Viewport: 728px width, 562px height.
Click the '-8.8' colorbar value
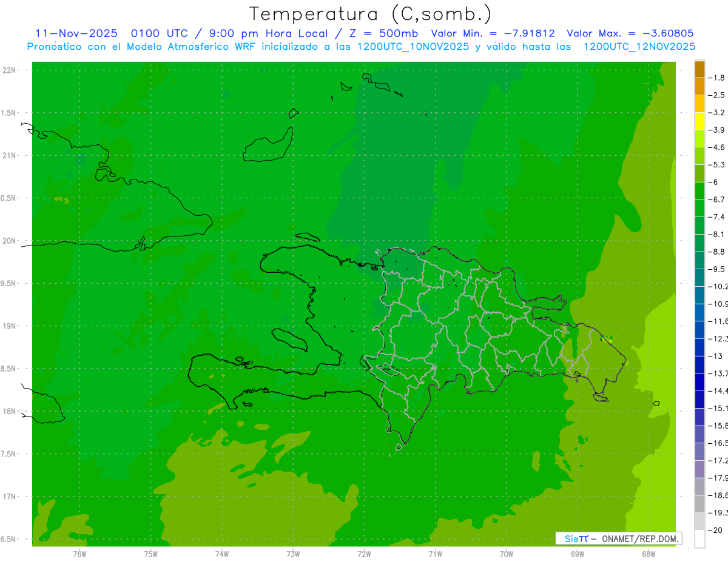tap(717, 252)
